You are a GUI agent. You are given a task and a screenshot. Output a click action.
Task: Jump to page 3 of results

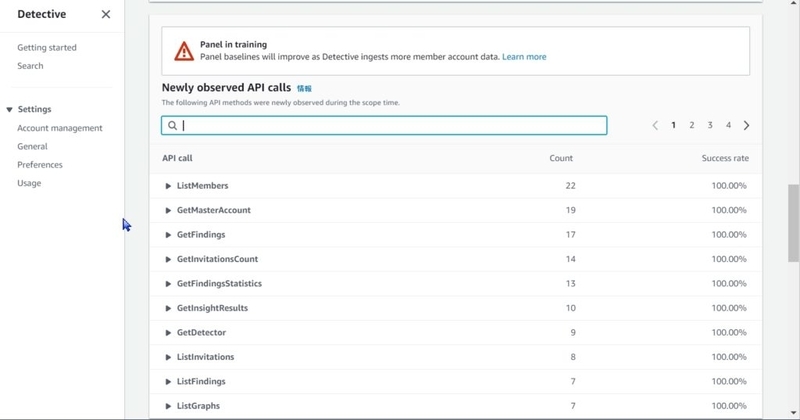710,125
